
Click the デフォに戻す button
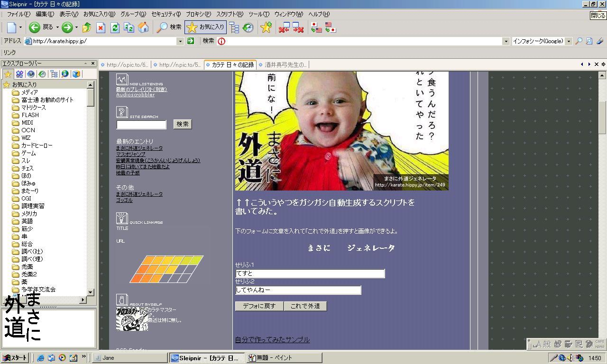[x=259, y=306]
